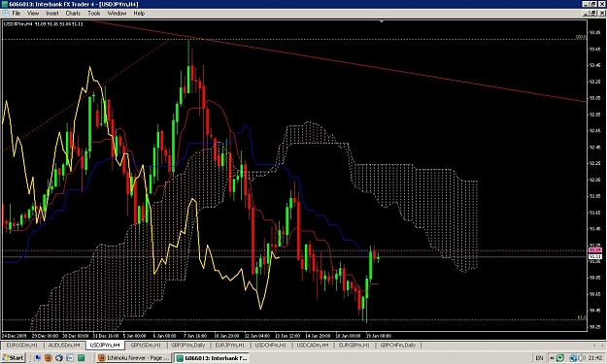This screenshot has height=364, width=607.
Task: Launch Firefox from the quick launch bar
Action: 49,358
